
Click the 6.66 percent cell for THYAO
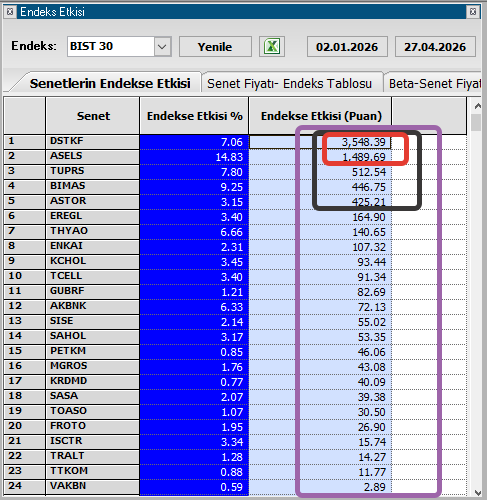[x=194, y=232]
